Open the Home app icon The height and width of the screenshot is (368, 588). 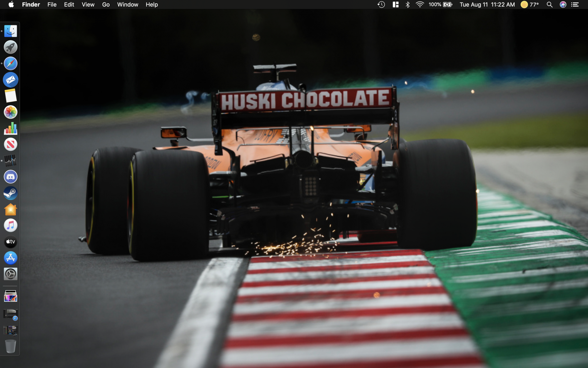point(11,209)
